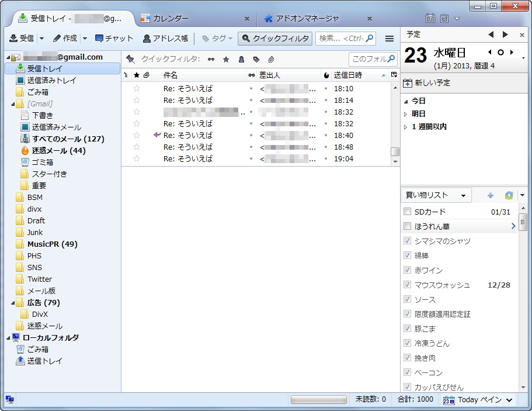This screenshot has width=532, height=411.
Task: Filter messages with attachments in quick filter
Action: click(270, 58)
